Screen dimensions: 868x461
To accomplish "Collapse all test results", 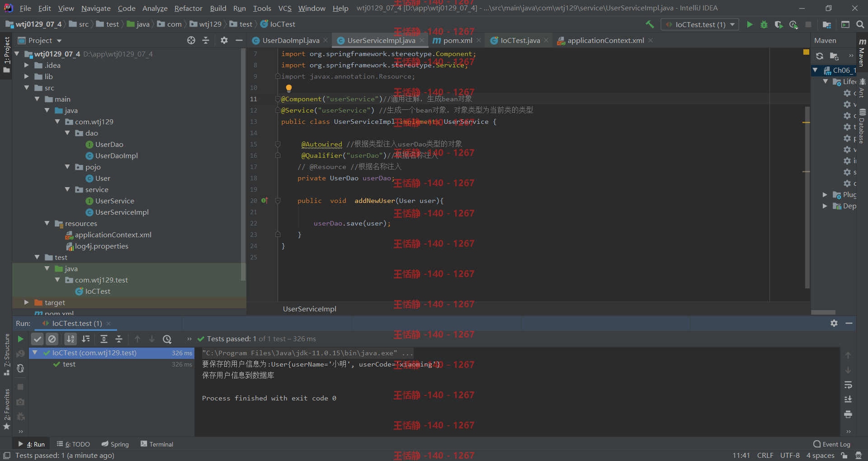I will click(119, 339).
